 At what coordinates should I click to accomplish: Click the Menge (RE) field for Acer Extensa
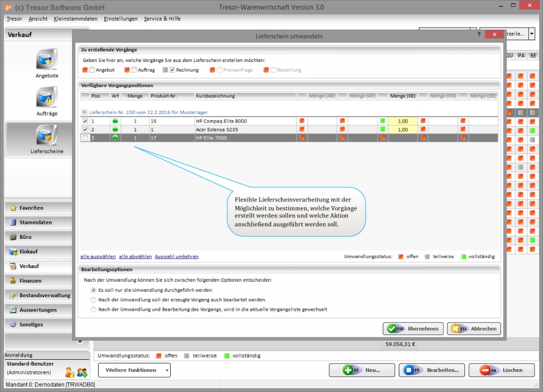(402, 130)
